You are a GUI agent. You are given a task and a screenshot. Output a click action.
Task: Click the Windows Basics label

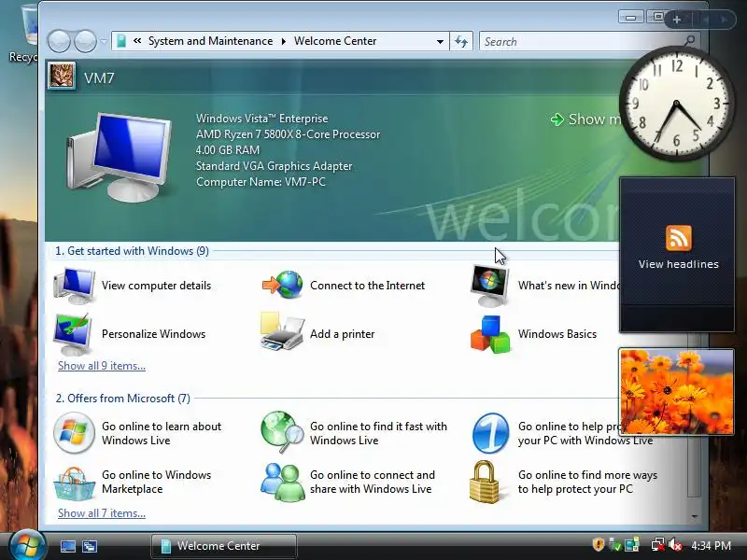click(x=557, y=334)
